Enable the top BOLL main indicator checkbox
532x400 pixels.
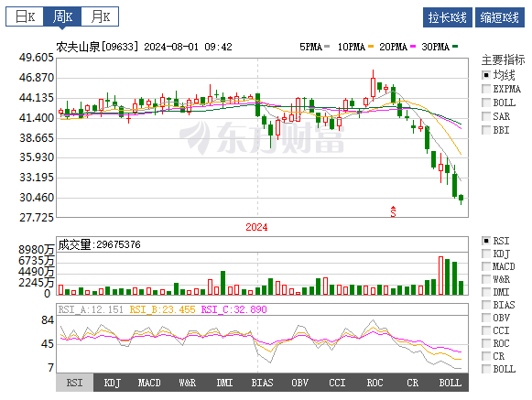point(486,103)
